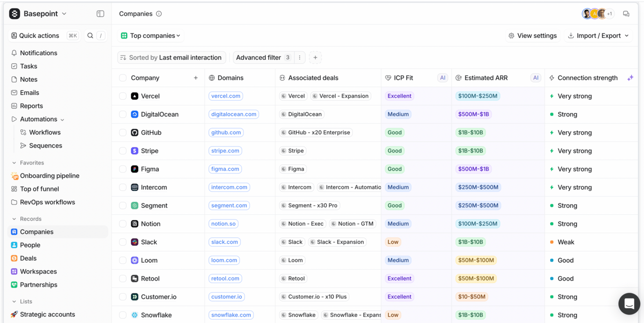
Task: Click the DigitalOcean company logo
Action: [135, 114]
